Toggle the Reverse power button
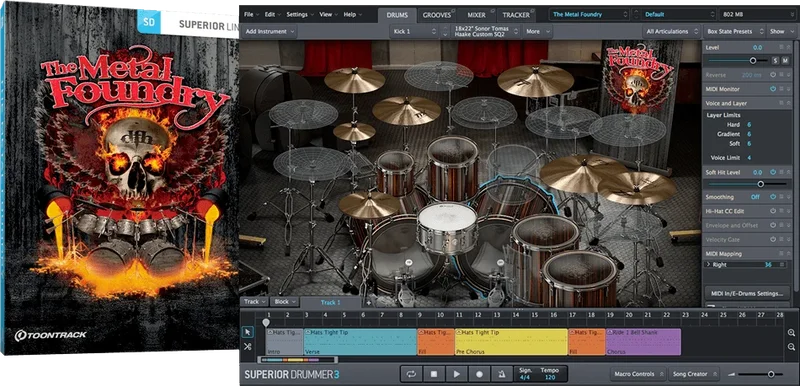Image resolution: width=800 pixels, height=386 pixels. click(773, 74)
